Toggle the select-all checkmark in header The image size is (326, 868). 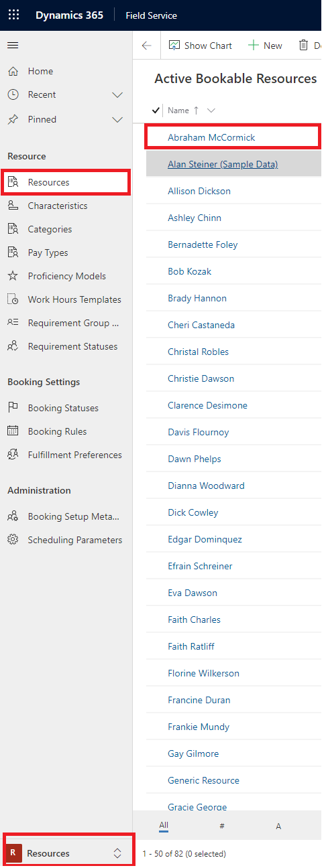click(157, 111)
